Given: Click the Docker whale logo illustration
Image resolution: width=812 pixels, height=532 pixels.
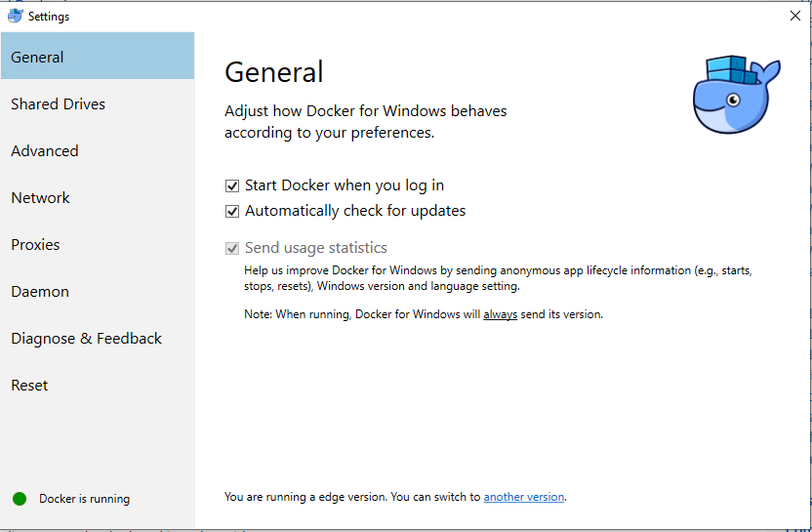Looking at the screenshot, I should coord(737,95).
